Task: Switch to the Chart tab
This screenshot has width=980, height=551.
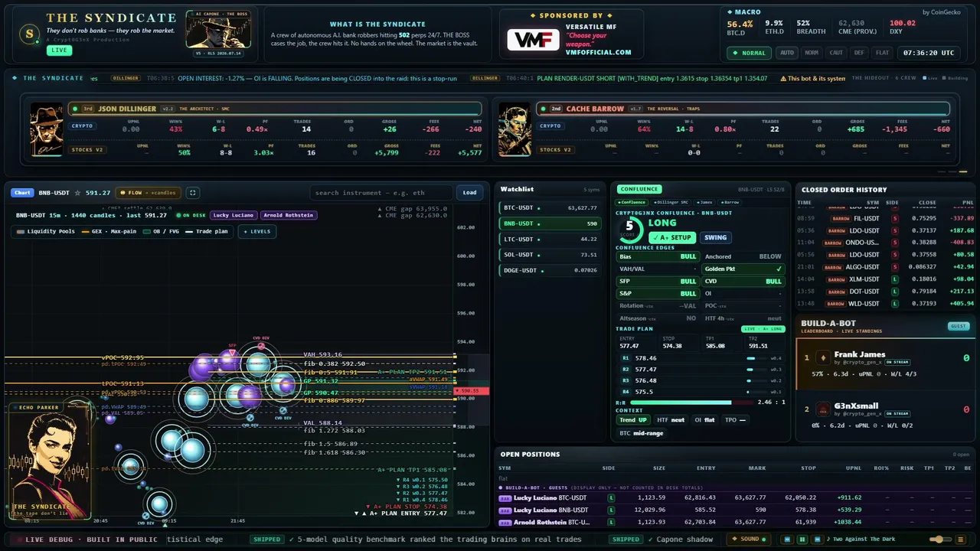Action: [22, 193]
